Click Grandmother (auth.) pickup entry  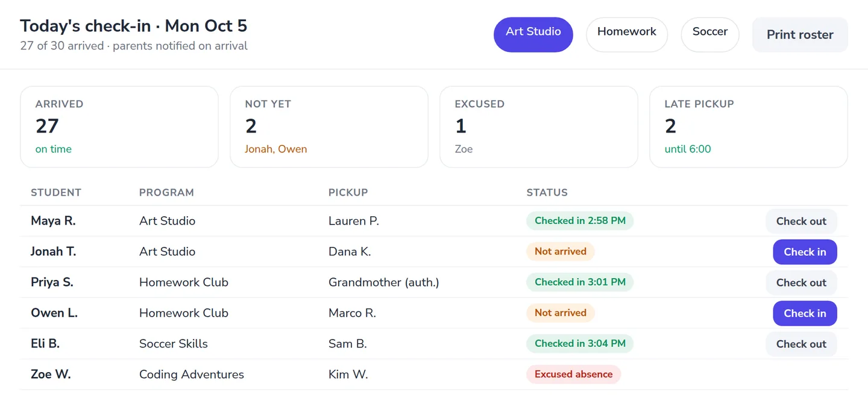[x=383, y=282]
